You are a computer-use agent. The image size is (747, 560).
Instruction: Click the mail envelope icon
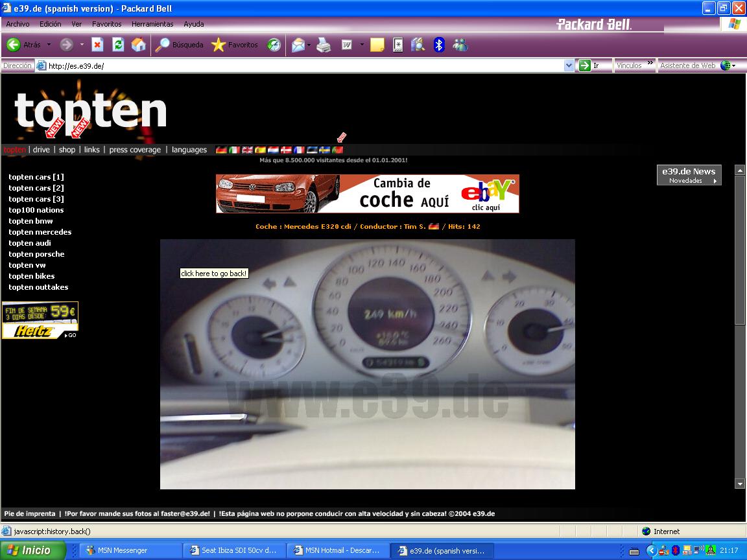click(x=298, y=45)
